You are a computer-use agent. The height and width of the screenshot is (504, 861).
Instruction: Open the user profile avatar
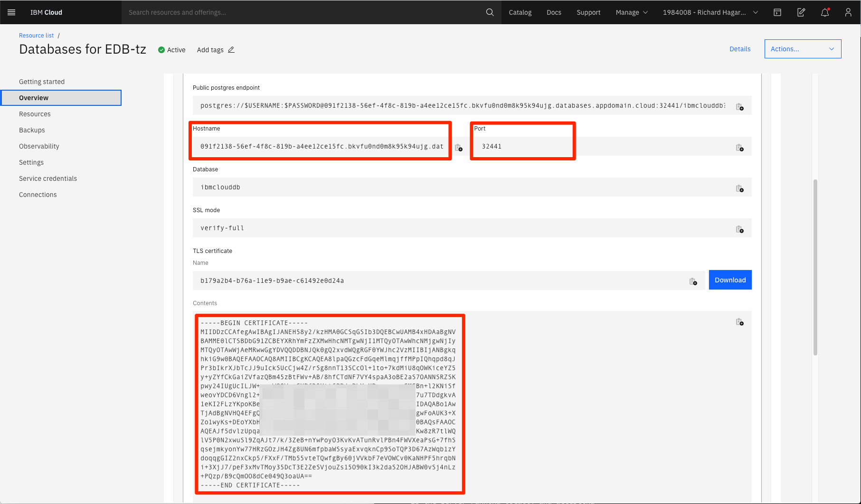point(848,12)
